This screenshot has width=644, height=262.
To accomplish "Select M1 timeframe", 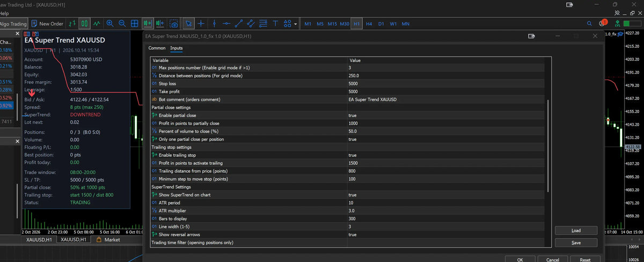I will [x=308, y=24].
